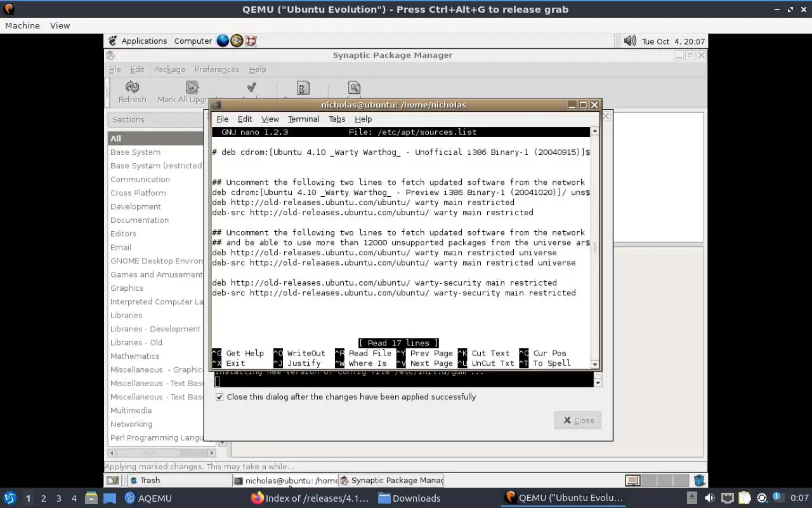Screen dimensions: 812x508
Task: Open the Evolution mail panel icon
Action: [x=237, y=41]
